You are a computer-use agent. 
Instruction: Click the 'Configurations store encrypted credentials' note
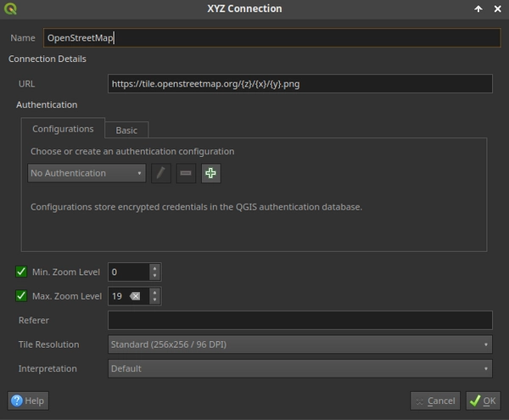click(x=197, y=207)
